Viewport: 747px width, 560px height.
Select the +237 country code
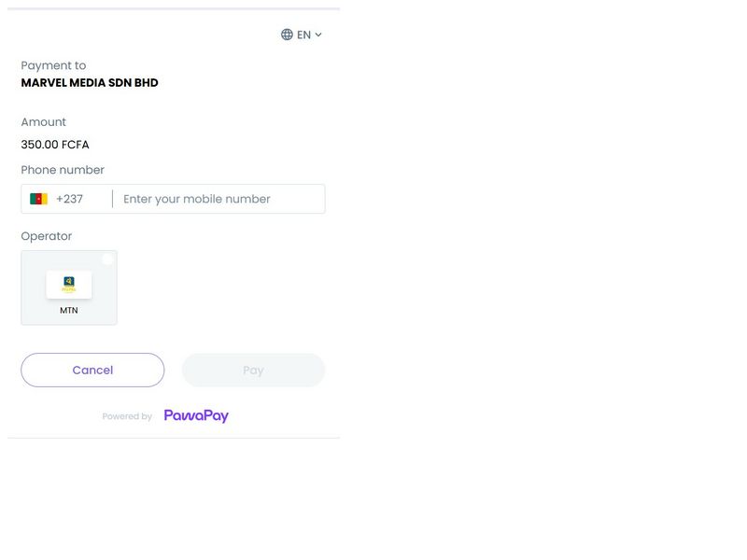tap(69, 199)
